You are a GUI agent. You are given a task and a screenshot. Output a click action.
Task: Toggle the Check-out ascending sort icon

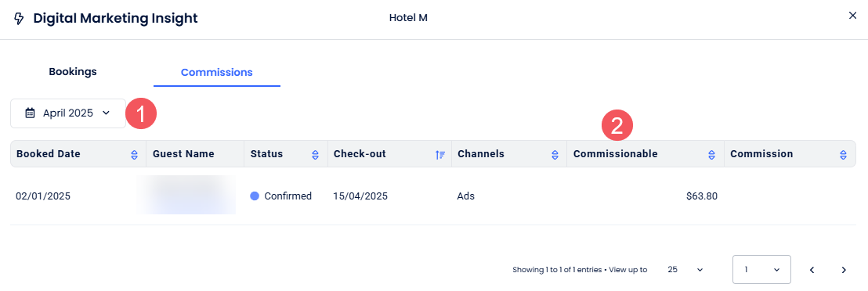pyautogui.click(x=440, y=155)
